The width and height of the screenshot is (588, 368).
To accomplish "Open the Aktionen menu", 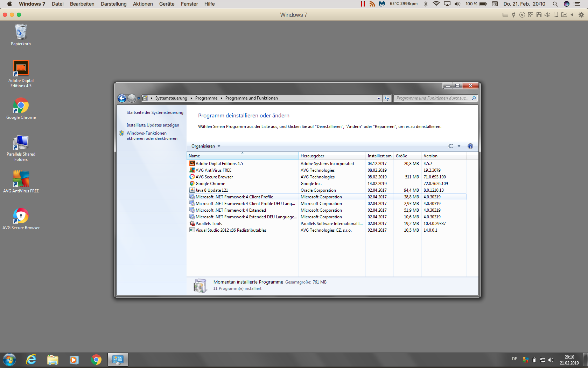I will (143, 4).
